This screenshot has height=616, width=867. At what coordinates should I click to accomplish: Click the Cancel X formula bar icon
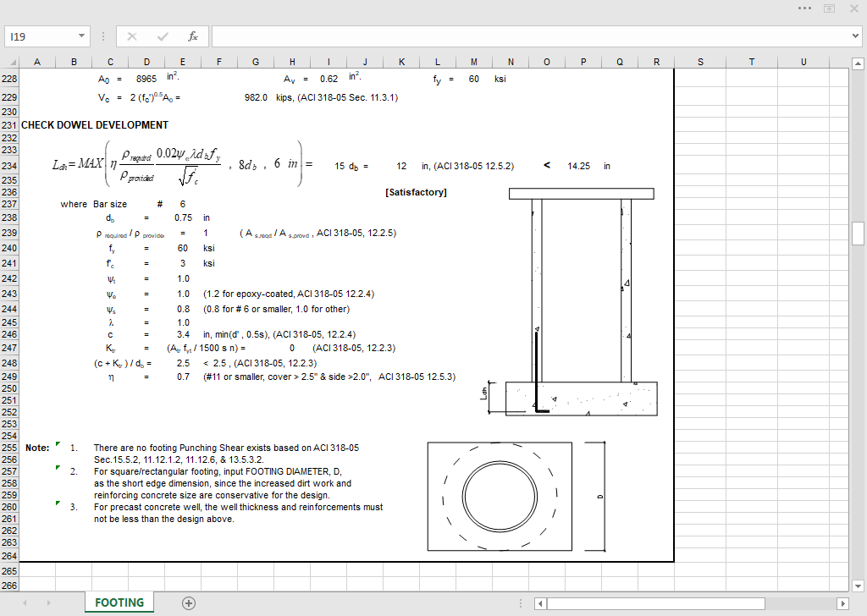click(x=131, y=36)
